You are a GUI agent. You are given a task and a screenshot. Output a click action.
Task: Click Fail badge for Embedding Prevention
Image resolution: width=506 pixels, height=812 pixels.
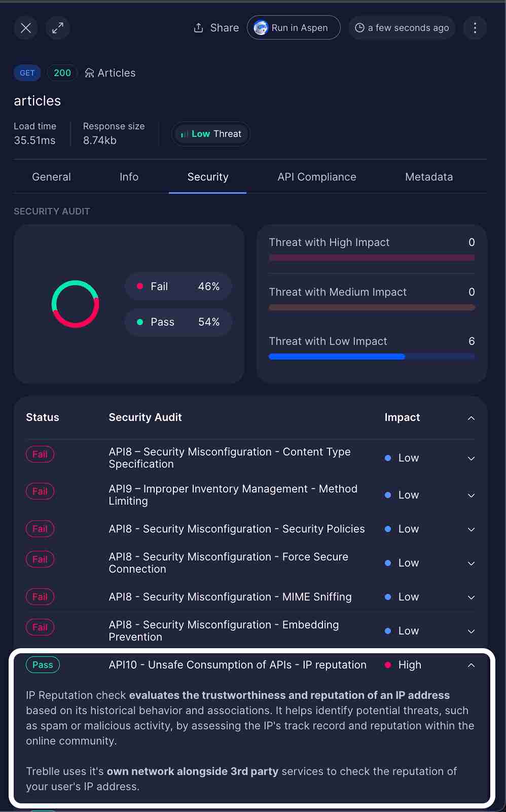pos(40,627)
